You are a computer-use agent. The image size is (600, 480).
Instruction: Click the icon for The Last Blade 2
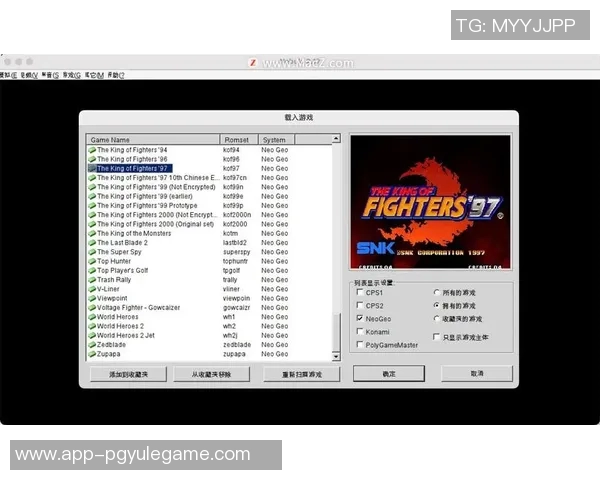point(92,243)
